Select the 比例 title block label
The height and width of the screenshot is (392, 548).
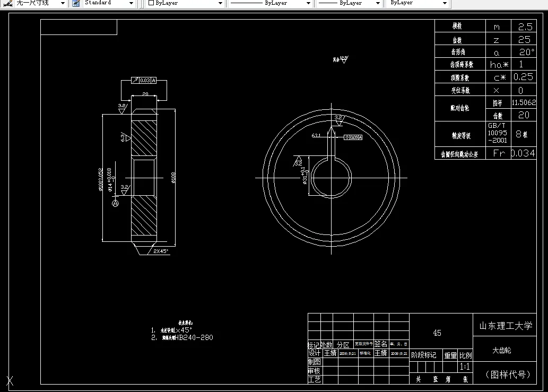(466, 356)
